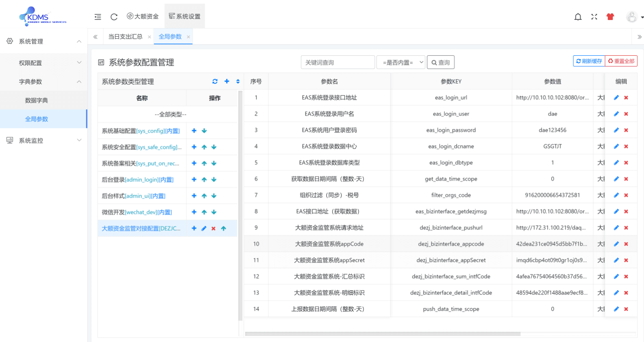The height and width of the screenshot is (342, 644).
Task: Click the page reload icon in top bar
Action: (x=114, y=17)
